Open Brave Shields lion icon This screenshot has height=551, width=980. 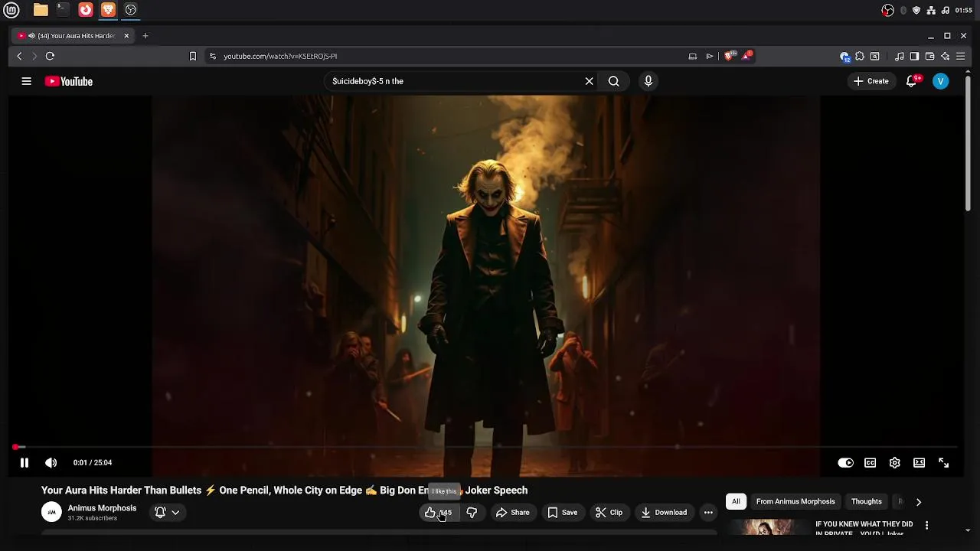pos(730,56)
